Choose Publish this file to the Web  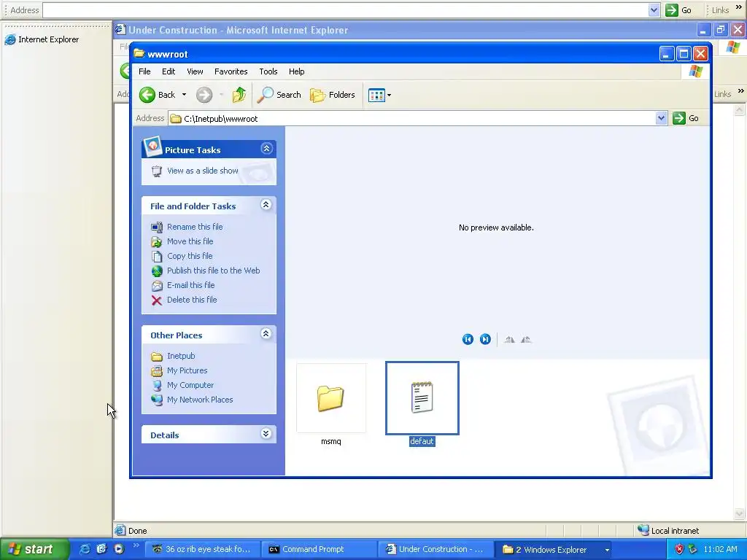click(x=214, y=271)
